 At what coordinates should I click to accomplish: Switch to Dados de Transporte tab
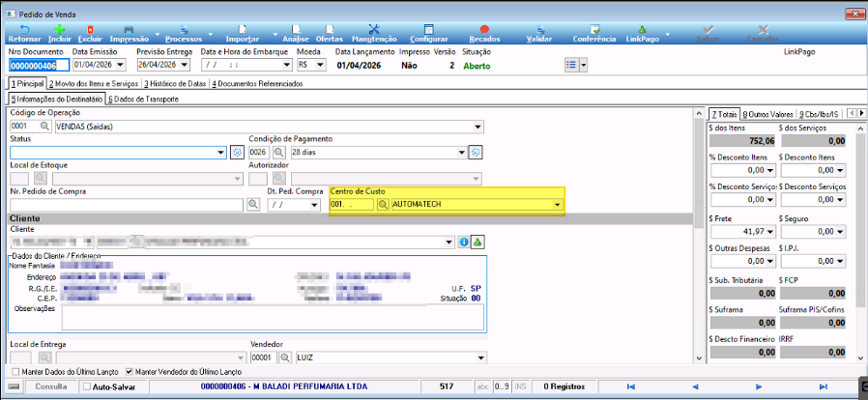[x=143, y=99]
